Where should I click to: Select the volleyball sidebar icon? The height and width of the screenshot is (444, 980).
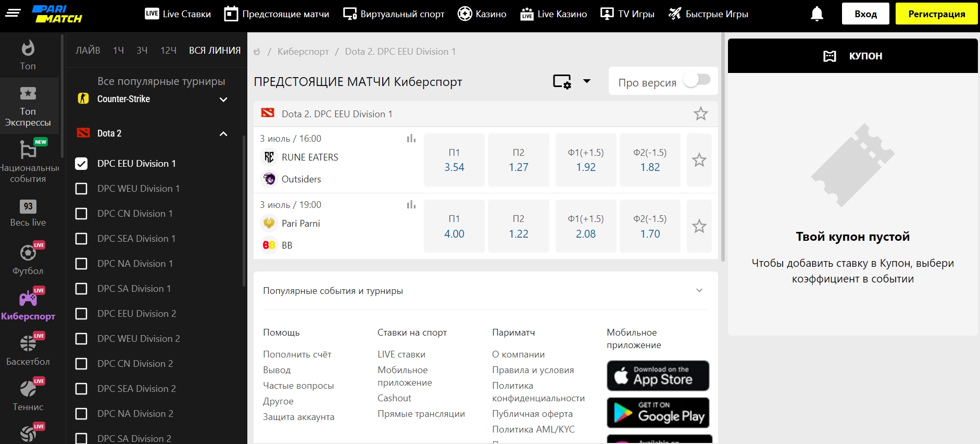point(28,434)
